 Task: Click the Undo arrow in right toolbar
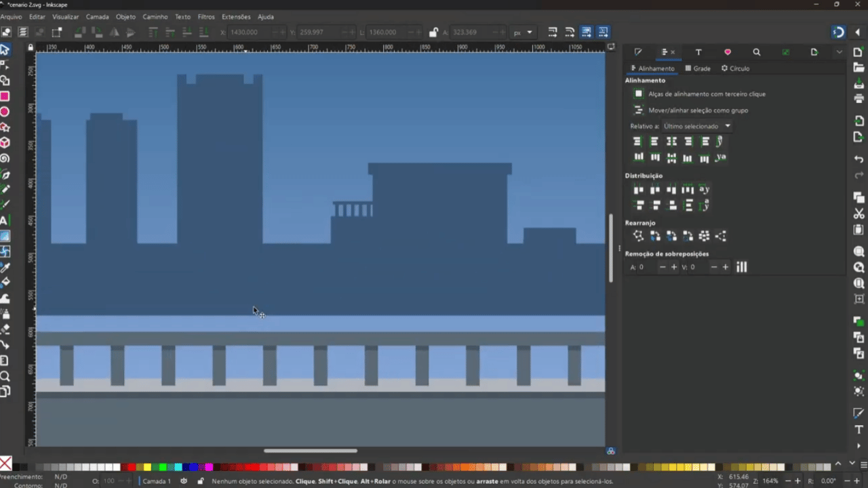tap(859, 159)
